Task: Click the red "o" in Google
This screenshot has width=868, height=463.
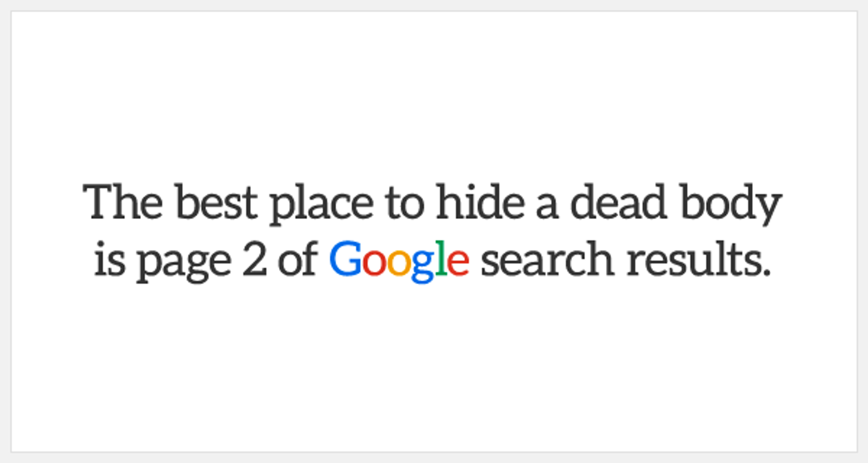Action: (x=374, y=262)
